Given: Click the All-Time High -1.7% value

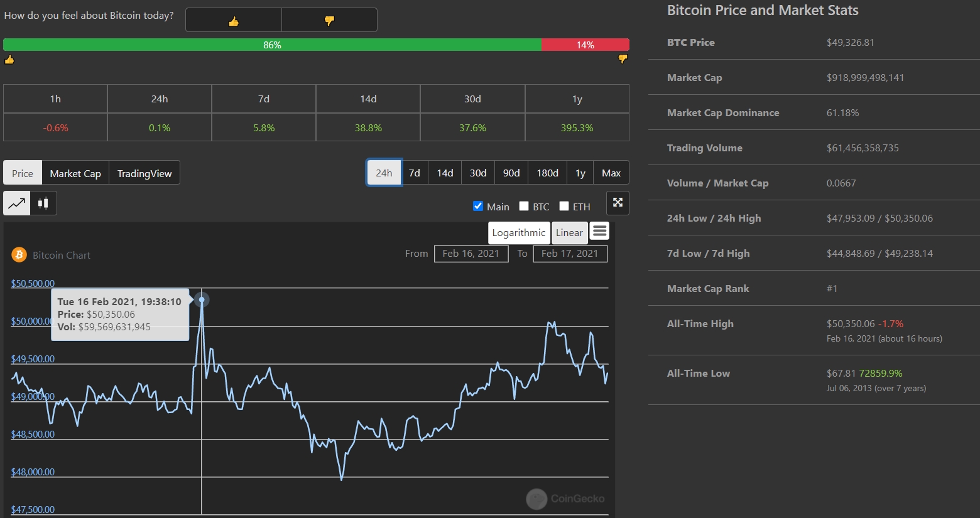Looking at the screenshot, I should (x=891, y=324).
